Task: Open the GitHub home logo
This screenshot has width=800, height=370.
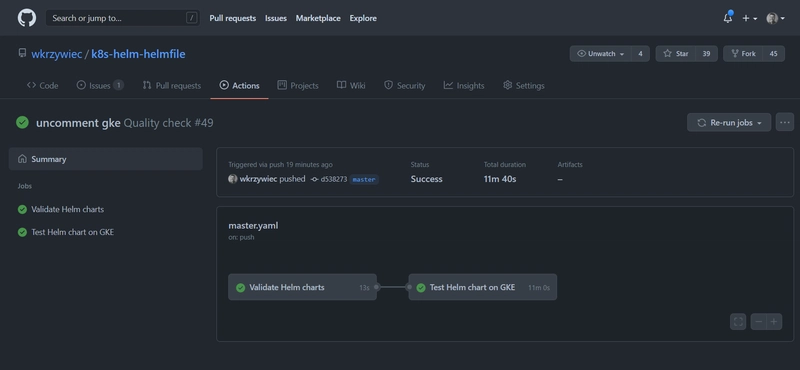Action: (x=27, y=18)
